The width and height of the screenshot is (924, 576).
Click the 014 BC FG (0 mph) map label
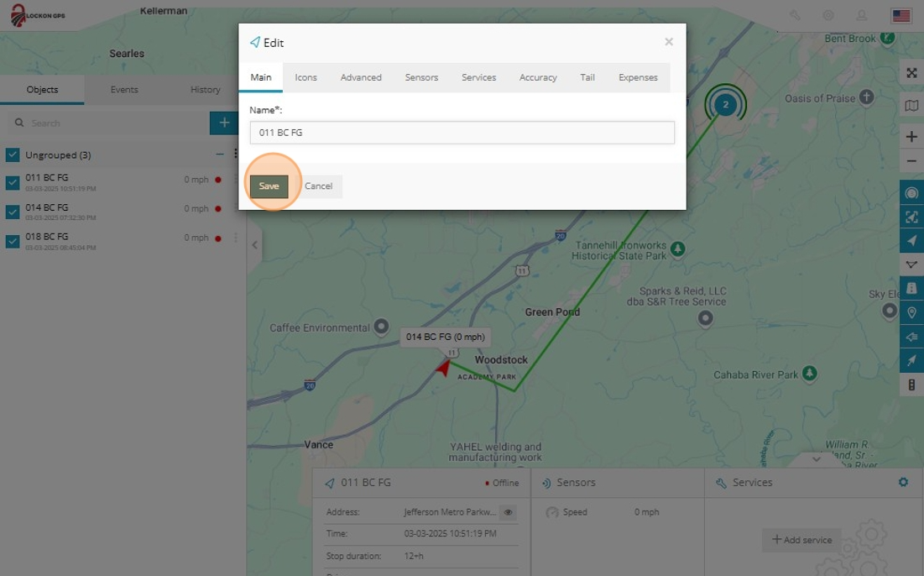tap(446, 337)
